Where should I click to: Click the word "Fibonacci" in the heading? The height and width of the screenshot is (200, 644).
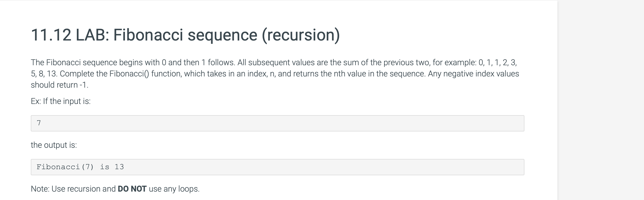(148, 35)
